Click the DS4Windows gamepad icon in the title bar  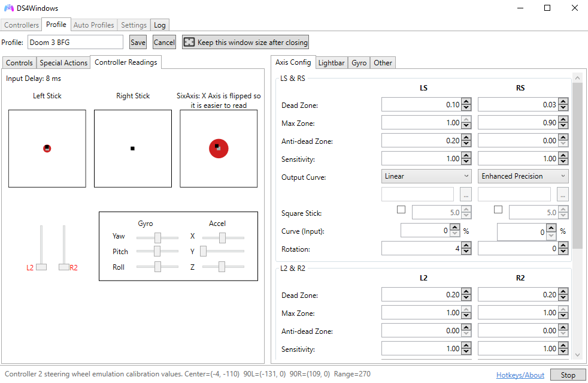8,8
